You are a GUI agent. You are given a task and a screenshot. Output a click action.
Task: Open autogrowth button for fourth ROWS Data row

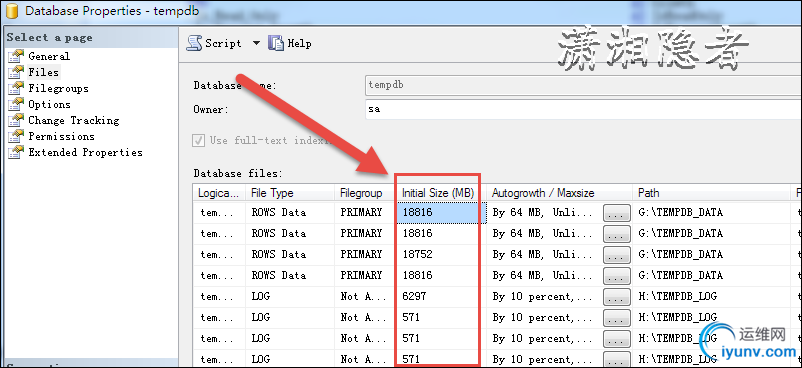click(617, 276)
